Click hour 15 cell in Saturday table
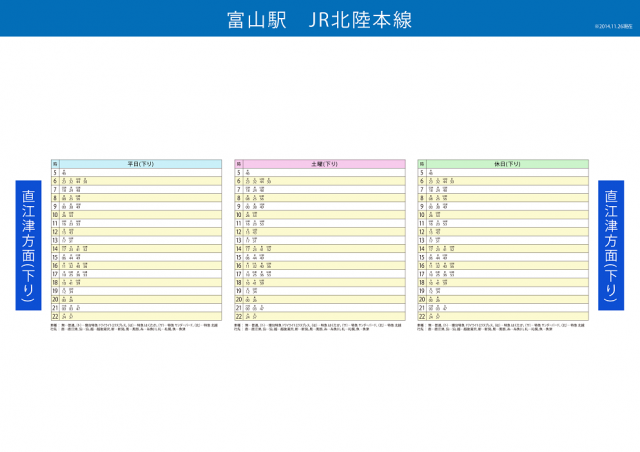Screen dimensions: 640x452 coord(239,257)
